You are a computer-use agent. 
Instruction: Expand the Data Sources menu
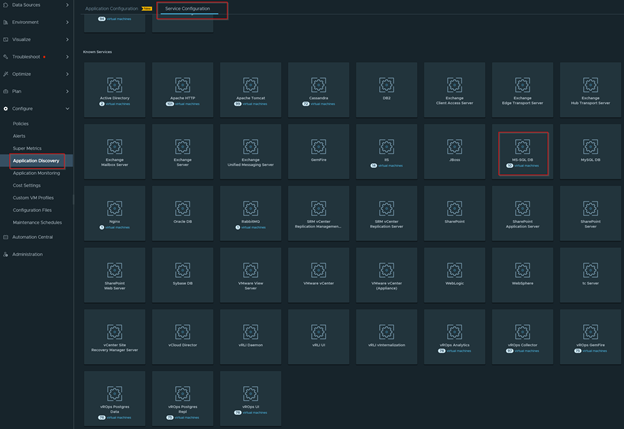(x=36, y=6)
